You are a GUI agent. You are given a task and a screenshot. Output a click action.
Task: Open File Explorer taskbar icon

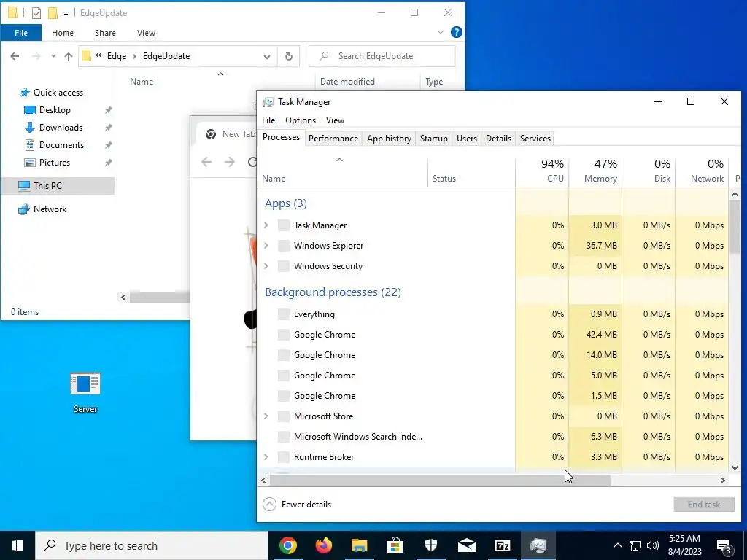(x=360, y=545)
